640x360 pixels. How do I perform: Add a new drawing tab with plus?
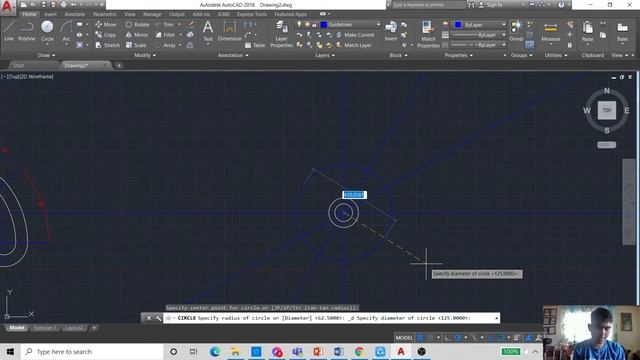(x=119, y=65)
